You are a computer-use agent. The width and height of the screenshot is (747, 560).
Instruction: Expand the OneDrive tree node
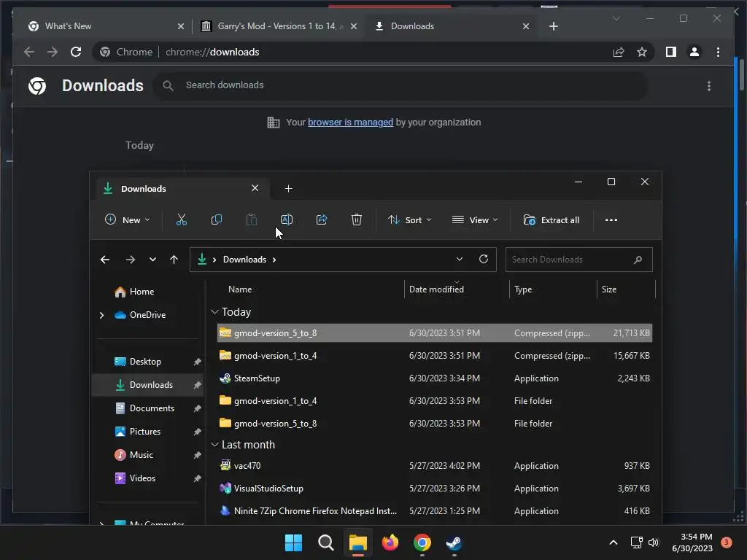pyautogui.click(x=101, y=315)
